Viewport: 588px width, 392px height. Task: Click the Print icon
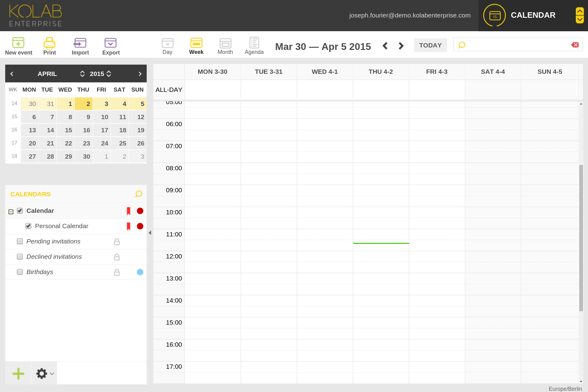[x=49, y=43]
